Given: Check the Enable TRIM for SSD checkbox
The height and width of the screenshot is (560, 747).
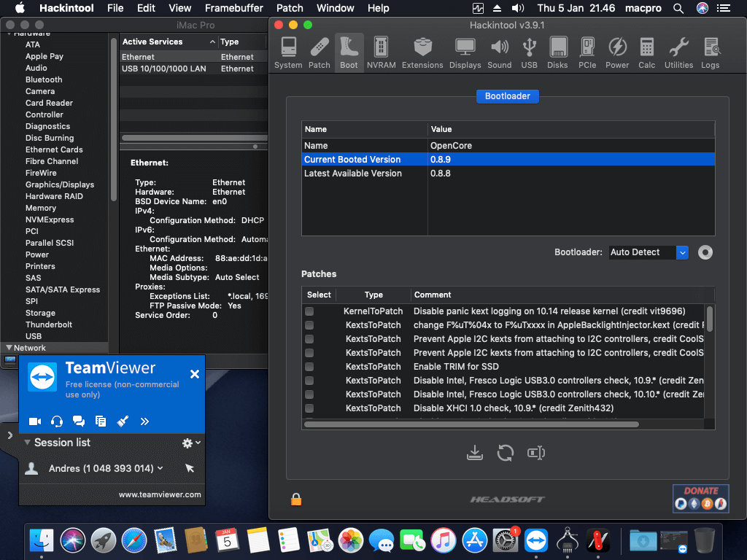Looking at the screenshot, I should tap(309, 367).
